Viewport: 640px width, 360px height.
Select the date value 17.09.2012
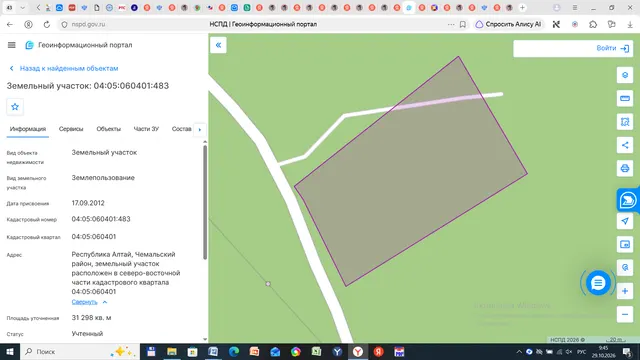[88, 203]
